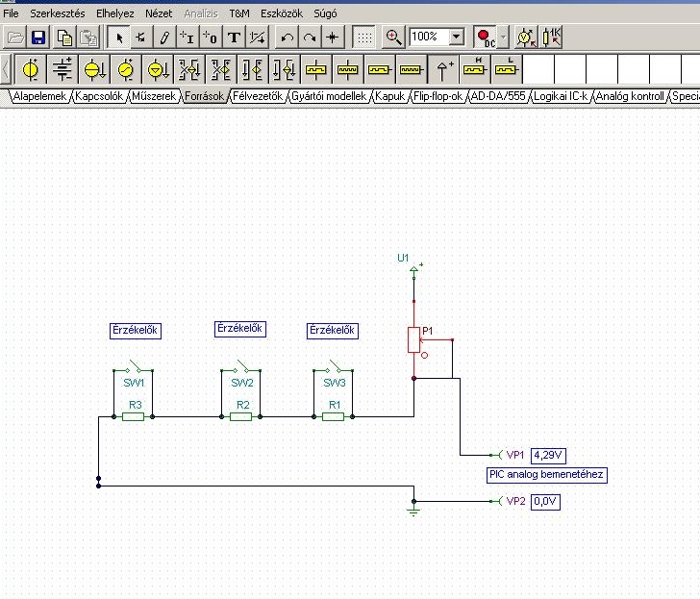The height and width of the screenshot is (599, 700).
Task: Choose the output (+O) marker tool
Action: point(211,37)
